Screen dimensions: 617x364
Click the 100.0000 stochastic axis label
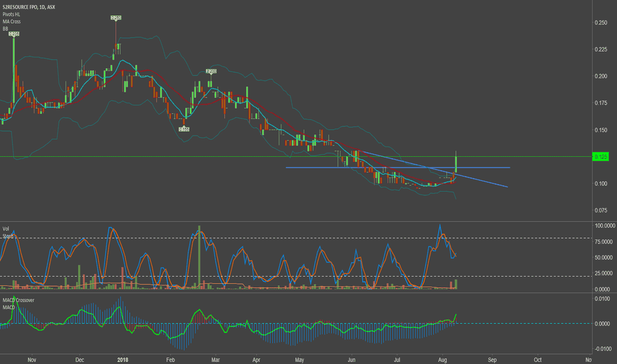pyautogui.click(x=605, y=226)
